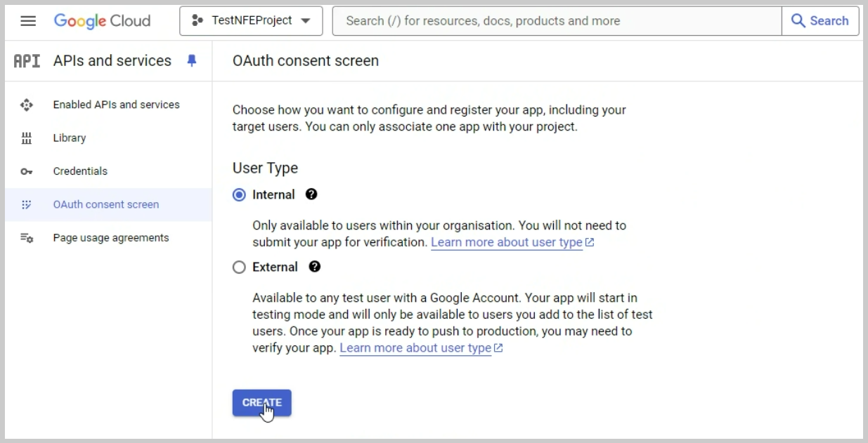The height and width of the screenshot is (443, 868).
Task: Focus the resources and docs search field
Action: click(x=557, y=21)
